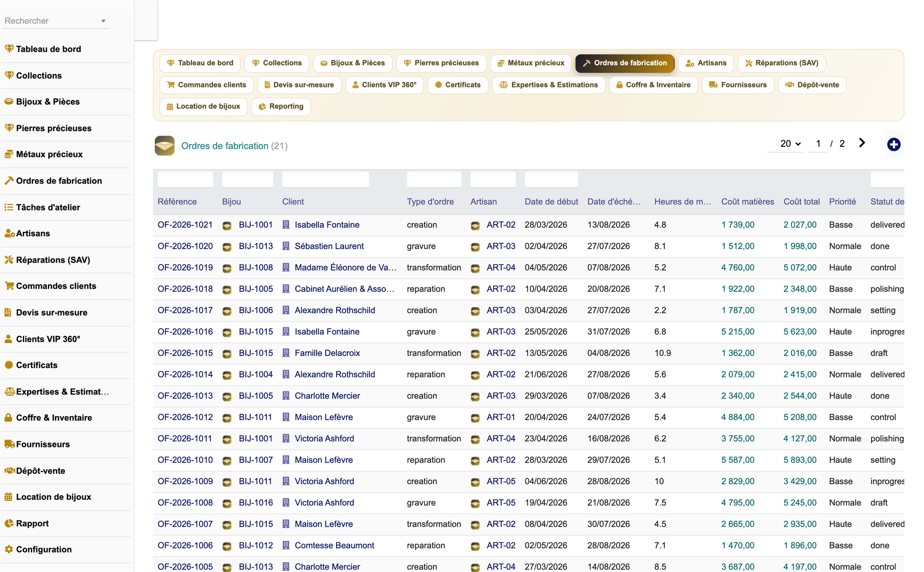Switch to the Collections tab
924x572 pixels.
coord(276,63)
